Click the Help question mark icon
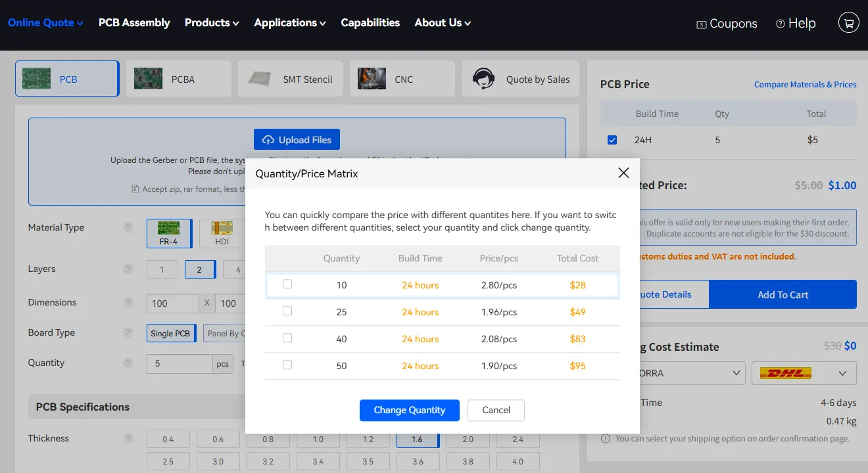 click(781, 24)
